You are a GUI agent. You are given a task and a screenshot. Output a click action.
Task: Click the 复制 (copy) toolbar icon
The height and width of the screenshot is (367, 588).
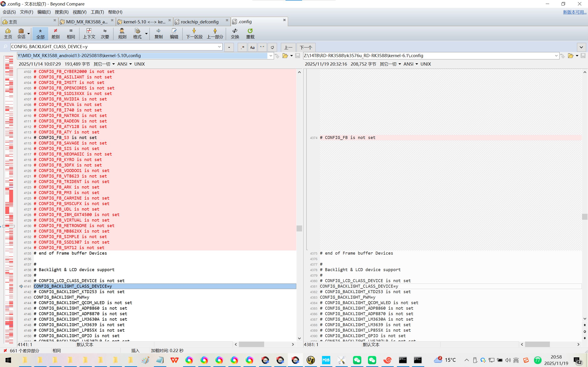158,33
